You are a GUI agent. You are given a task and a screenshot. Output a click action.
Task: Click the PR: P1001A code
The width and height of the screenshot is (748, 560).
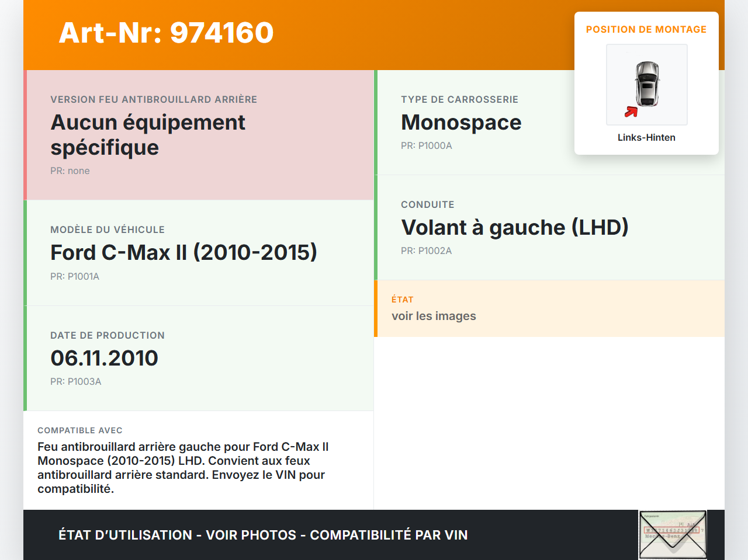(75, 276)
